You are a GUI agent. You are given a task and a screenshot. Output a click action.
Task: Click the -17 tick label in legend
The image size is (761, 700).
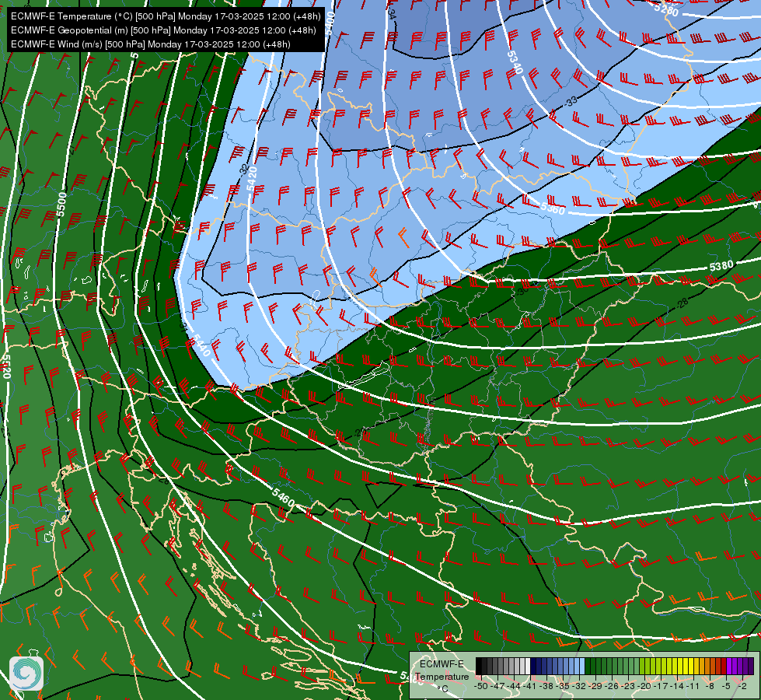tap(661, 686)
